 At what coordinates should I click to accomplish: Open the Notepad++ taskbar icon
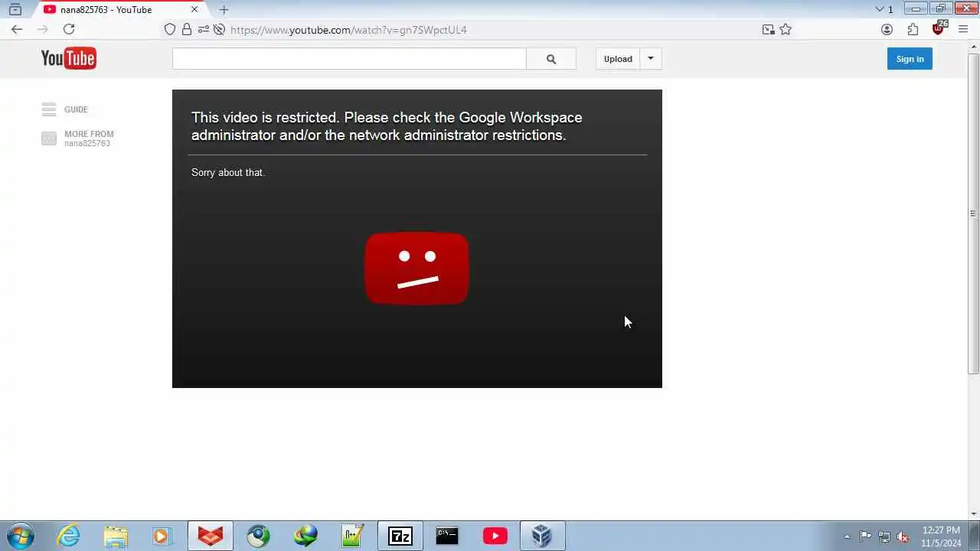coord(353,536)
